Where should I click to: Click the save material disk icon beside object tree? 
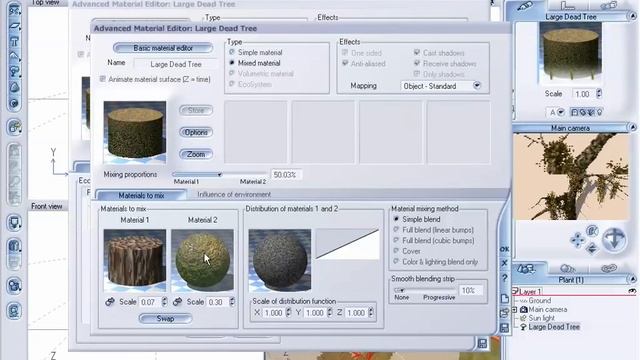504,328
